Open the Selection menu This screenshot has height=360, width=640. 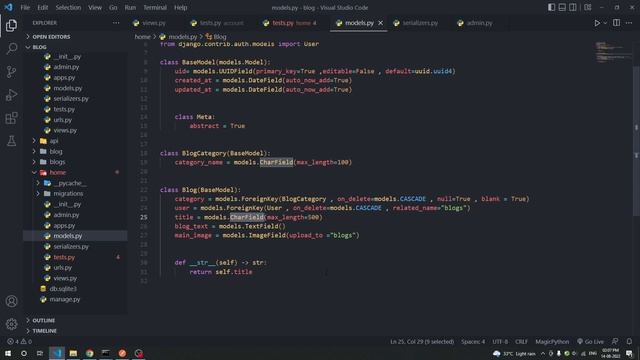click(x=68, y=7)
